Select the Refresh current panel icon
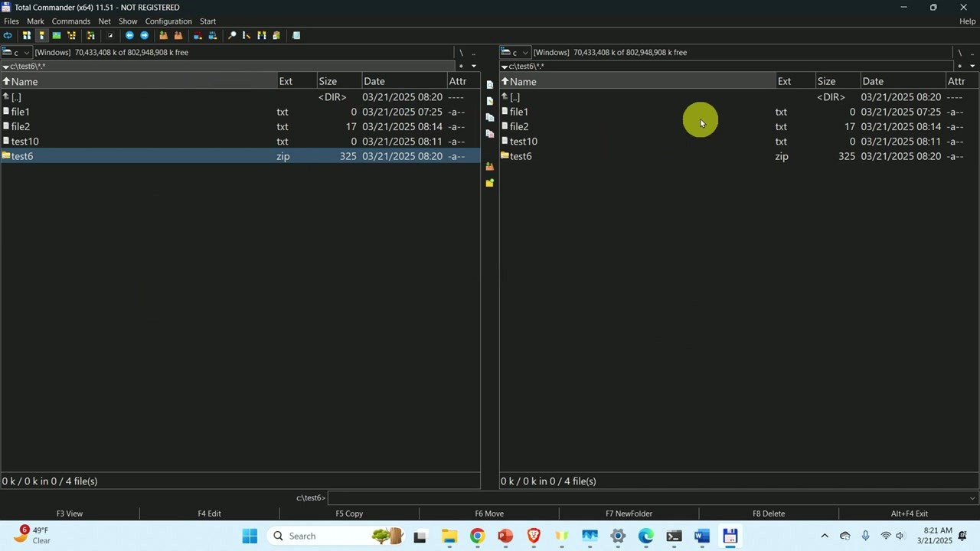The image size is (980, 551). tap(8, 35)
